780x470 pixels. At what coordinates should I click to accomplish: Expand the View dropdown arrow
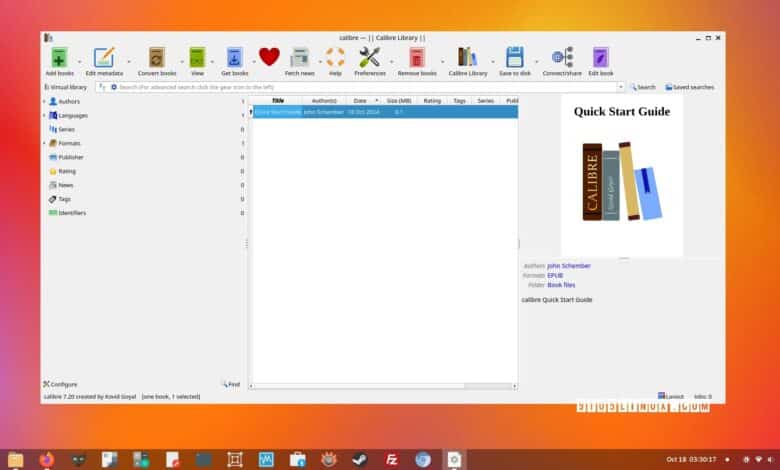[x=212, y=62]
